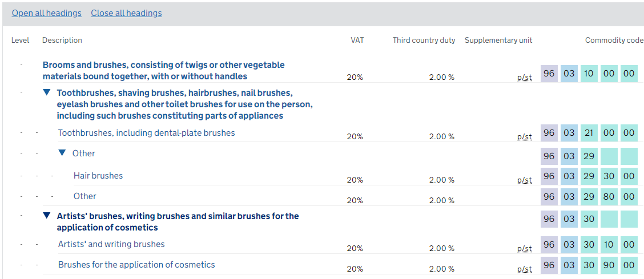Collapse the Toothbrushes, shaving brushes heading triangle
The image size is (644, 279).
(x=47, y=92)
